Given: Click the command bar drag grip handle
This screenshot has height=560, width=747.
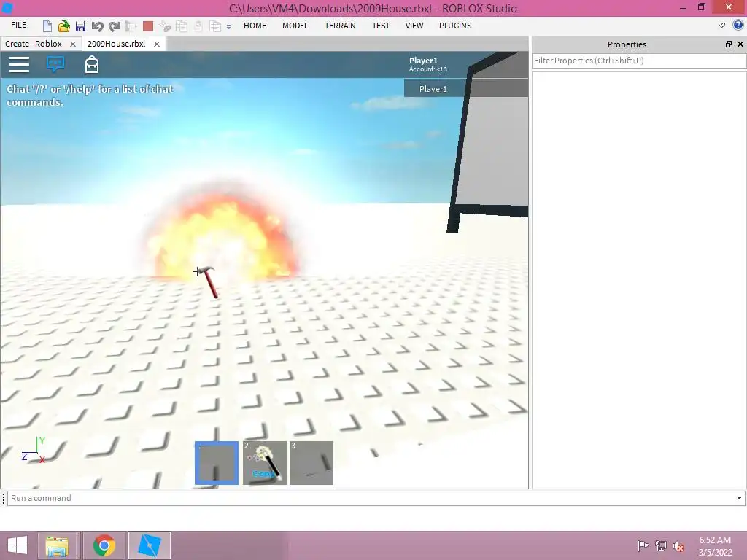Looking at the screenshot, I should tap(4, 498).
